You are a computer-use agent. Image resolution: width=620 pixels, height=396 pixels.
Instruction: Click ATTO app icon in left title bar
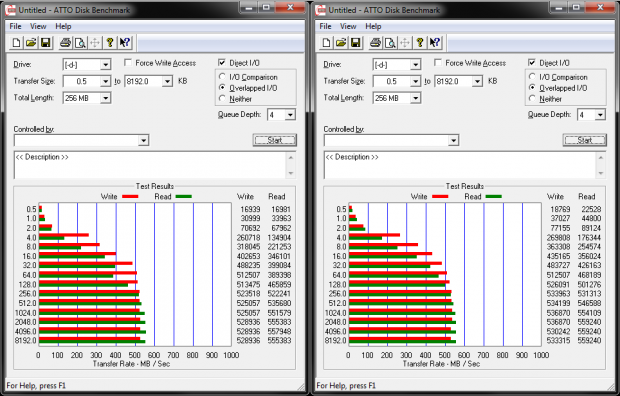click(x=11, y=10)
